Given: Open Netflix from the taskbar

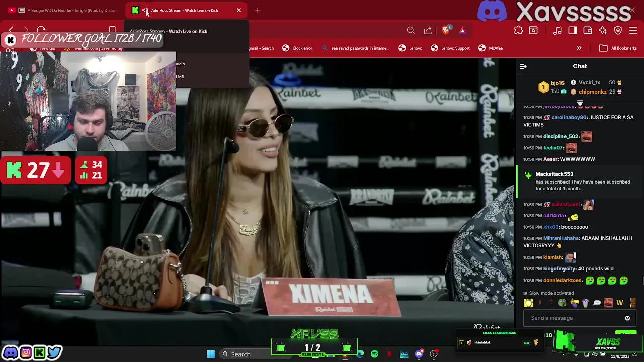Looking at the screenshot, I should (389, 354).
